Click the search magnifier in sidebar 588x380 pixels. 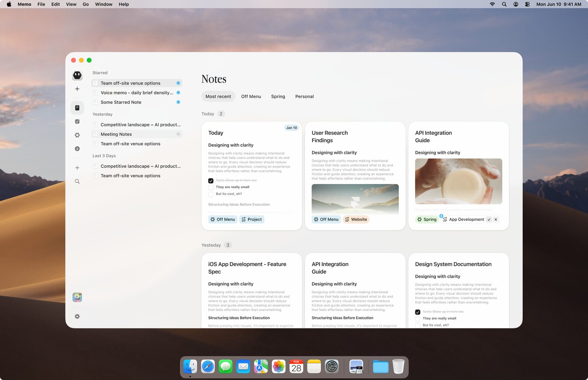[77, 182]
